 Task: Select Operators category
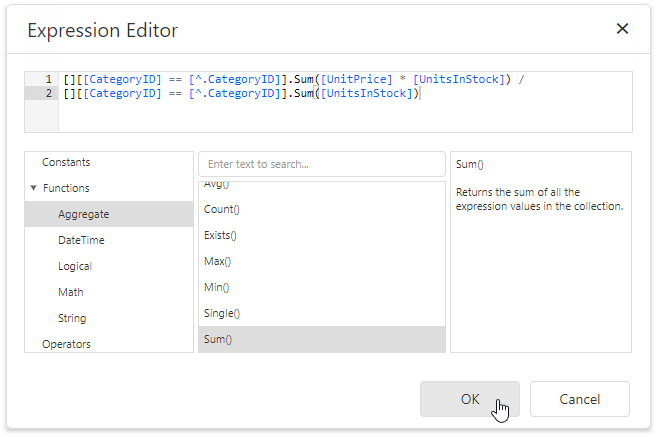point(66,343)
